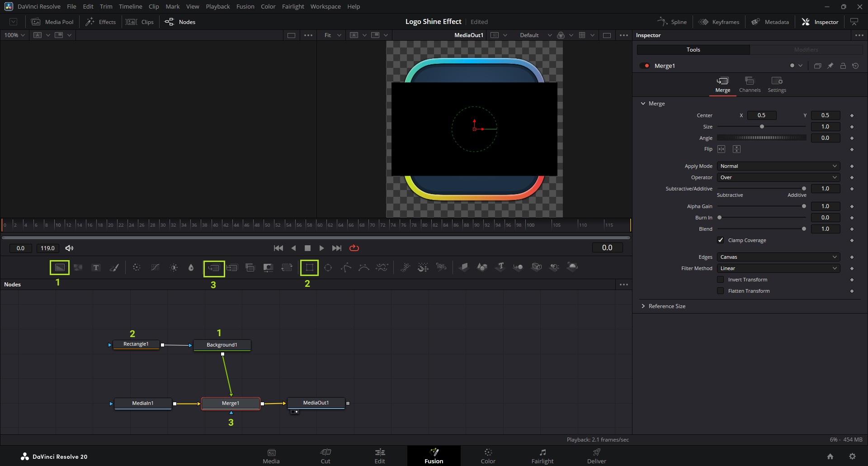
Task: Open the Spline editor panel
Action: click(673, 22)
